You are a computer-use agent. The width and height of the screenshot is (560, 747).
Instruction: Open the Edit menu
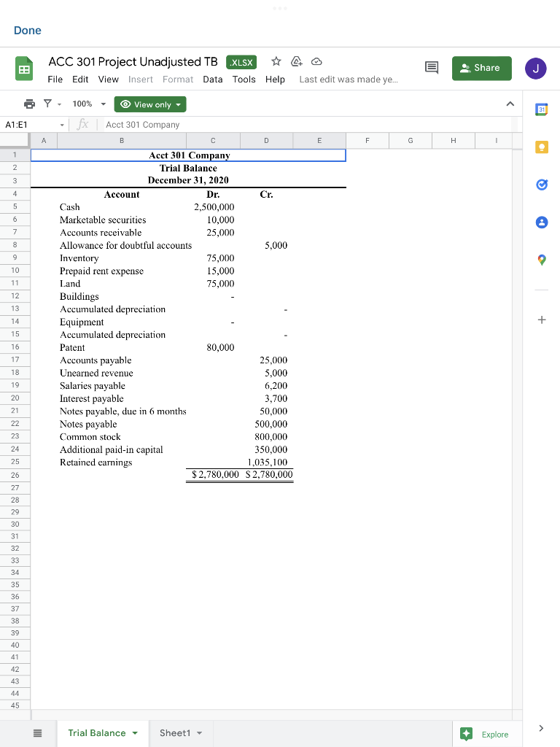[80, 80]
